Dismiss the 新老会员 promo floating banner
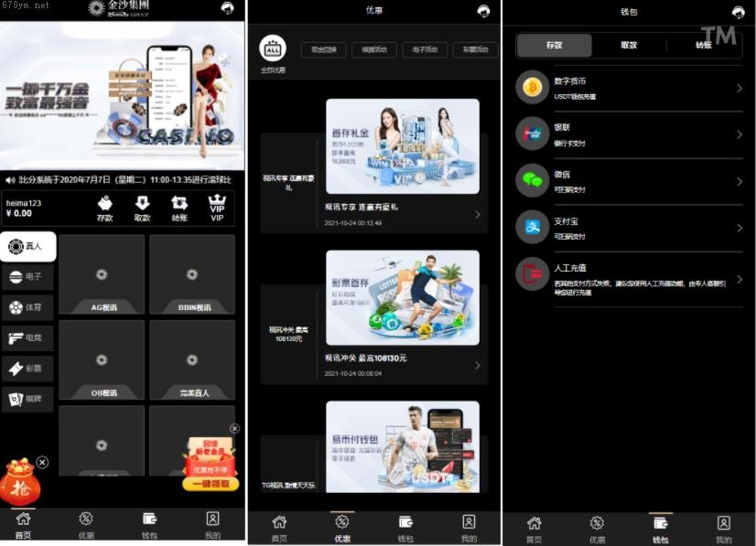 (234, 429)
